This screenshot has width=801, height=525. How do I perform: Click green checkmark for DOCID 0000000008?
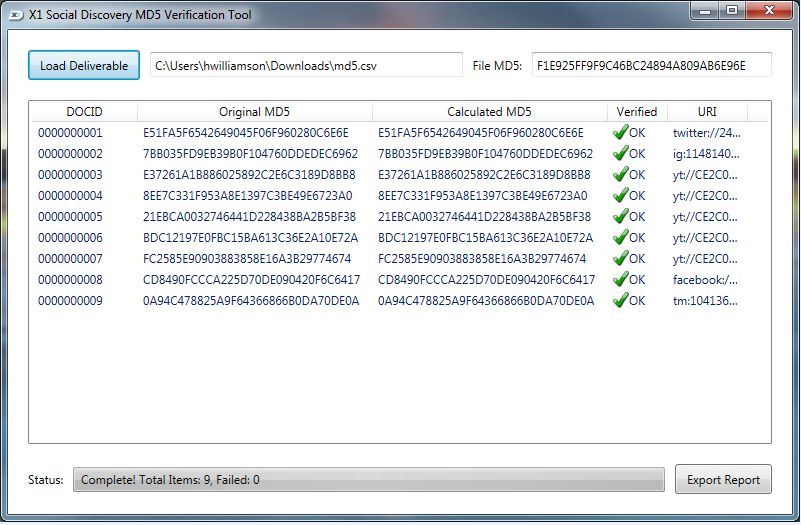620,280
